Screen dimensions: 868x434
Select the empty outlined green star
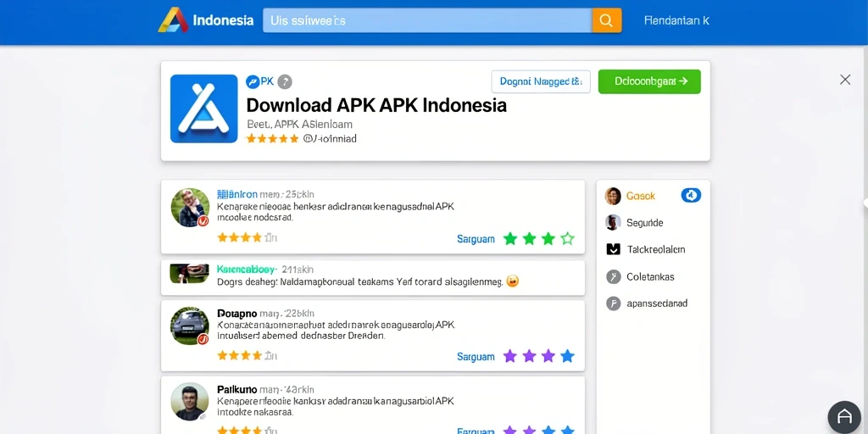[567, 238]
